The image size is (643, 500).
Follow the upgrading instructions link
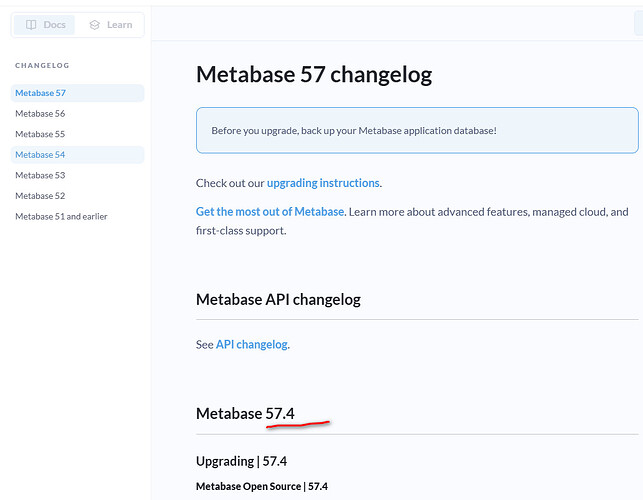pos(323,183)
